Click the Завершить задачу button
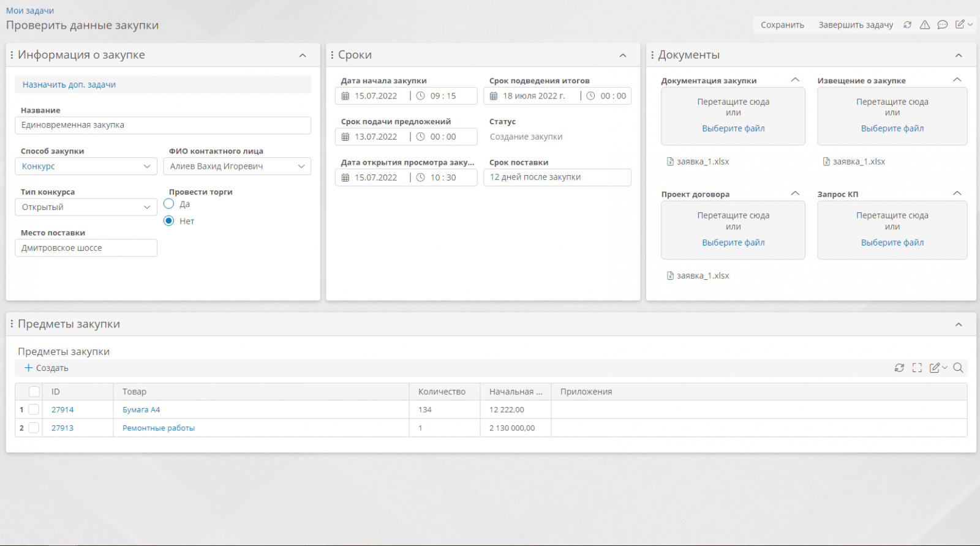The height and width of the screenshot is (546, 980). click(856, 25)
